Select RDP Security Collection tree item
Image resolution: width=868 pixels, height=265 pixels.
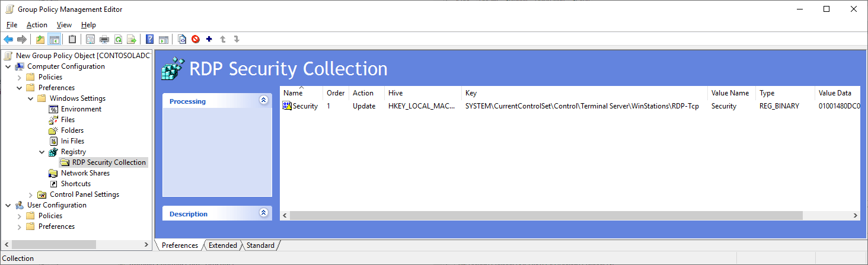[109, 162]
